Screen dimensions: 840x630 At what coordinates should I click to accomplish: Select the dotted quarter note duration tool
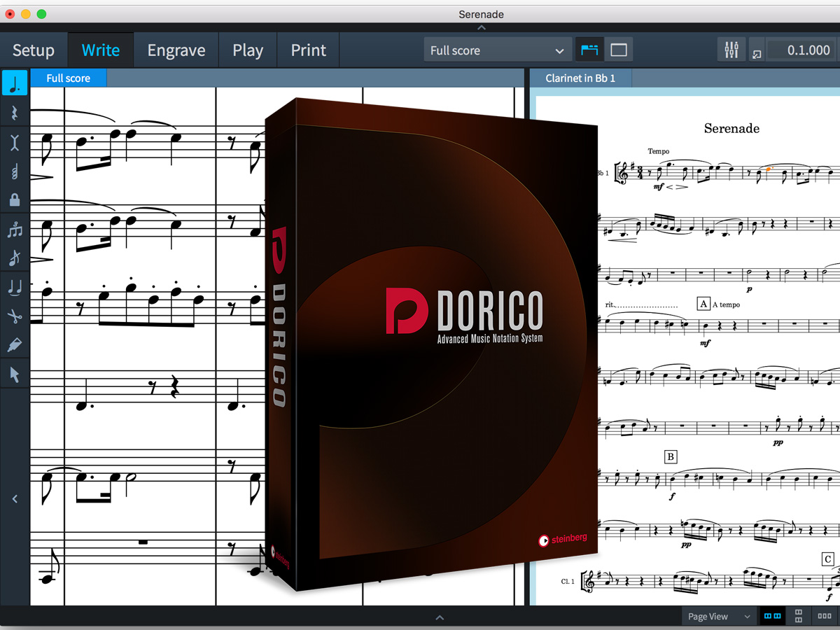[x=15, y=83]
